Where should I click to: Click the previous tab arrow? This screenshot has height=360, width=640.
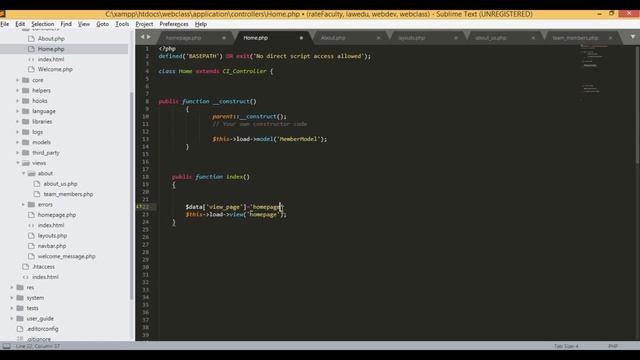click(142, 37)
